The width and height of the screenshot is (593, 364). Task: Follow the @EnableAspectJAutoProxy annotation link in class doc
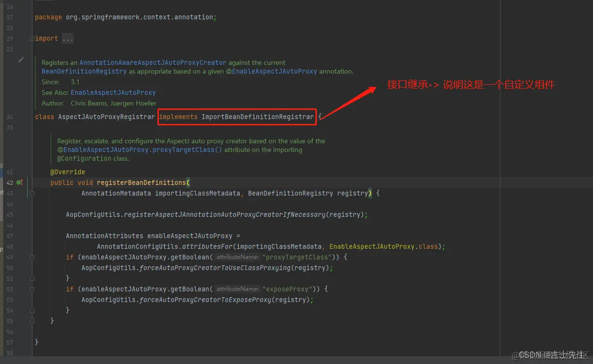tap(271, 71)
